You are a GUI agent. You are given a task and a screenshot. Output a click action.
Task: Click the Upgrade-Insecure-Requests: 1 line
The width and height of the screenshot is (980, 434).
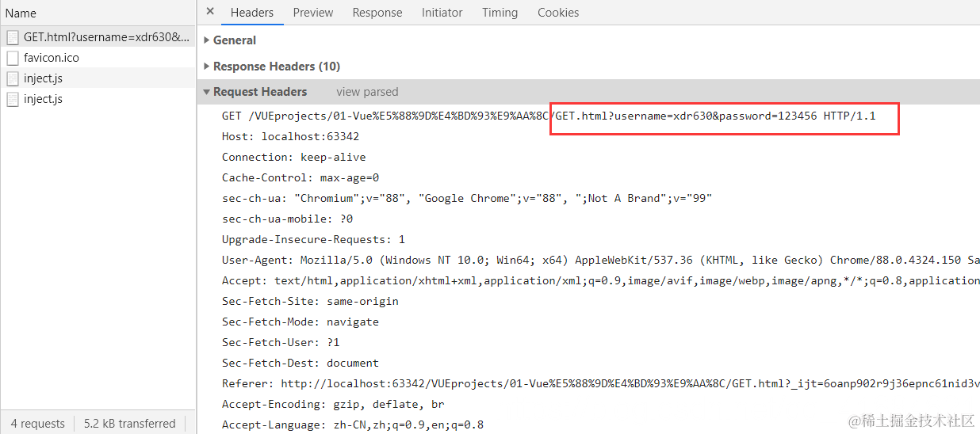313,239
